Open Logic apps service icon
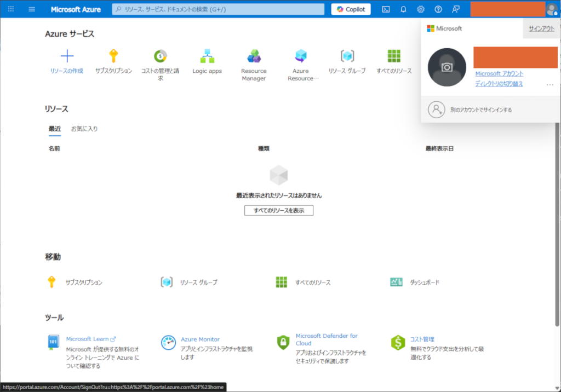Viewport: 561px width, 392px height. coord(207,56)
